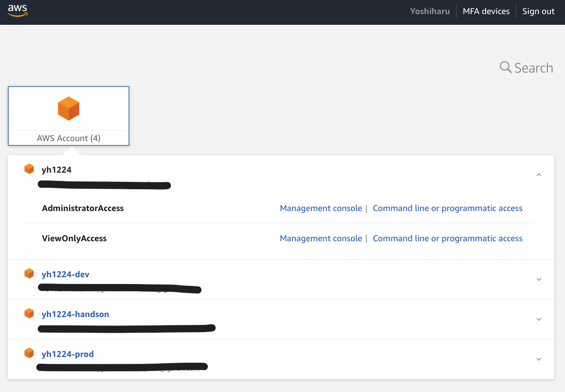565x392 pixels.
Task: Click Sign out in the top bar
Action: (x=538, y=11)
